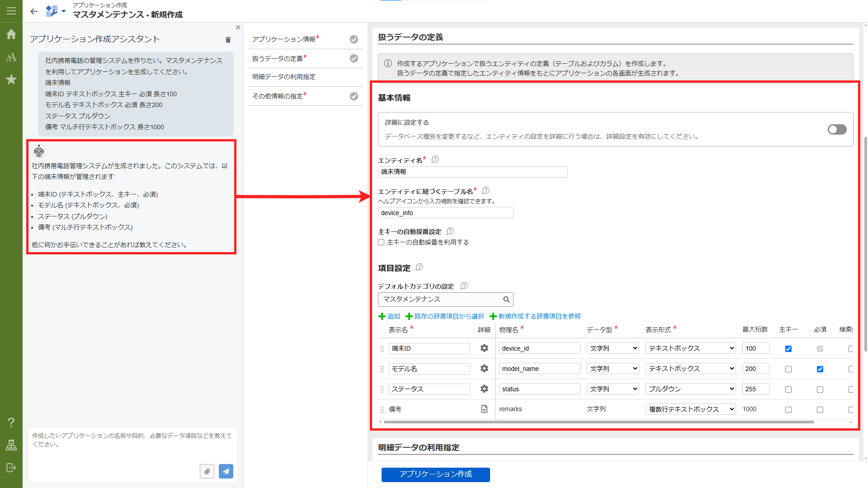
Task: Uncheck 必須 checkbox for モデル名 row
Action: coord(820,369)
